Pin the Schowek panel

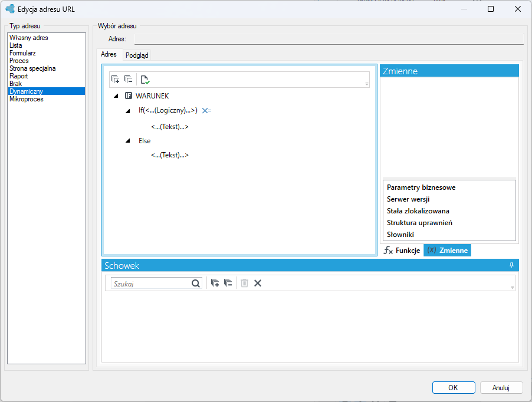[x=511, y=265]
